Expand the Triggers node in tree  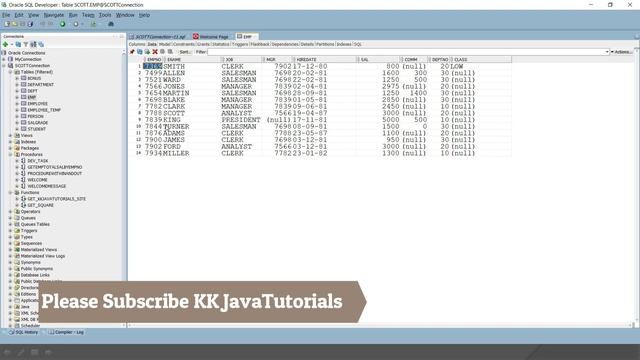[x=11, y=231]
